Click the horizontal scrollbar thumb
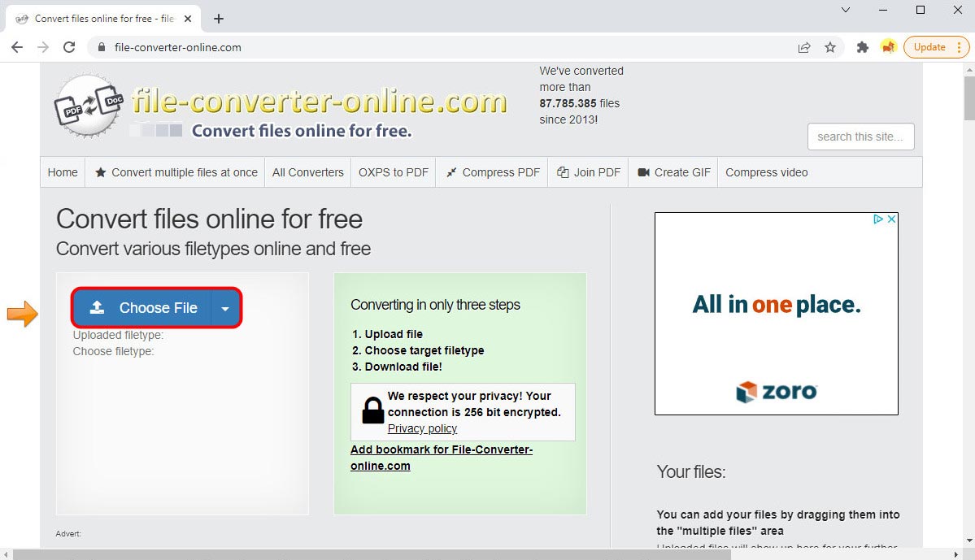Viewport: 975px width, 560px height. point(372,554)
